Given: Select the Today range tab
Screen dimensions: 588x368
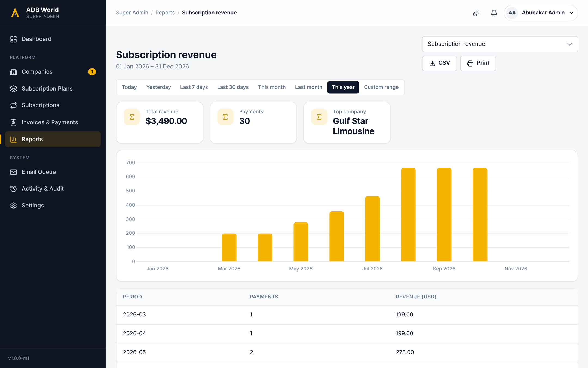Looking at the screenshot, I should click(x=129, y=87).
